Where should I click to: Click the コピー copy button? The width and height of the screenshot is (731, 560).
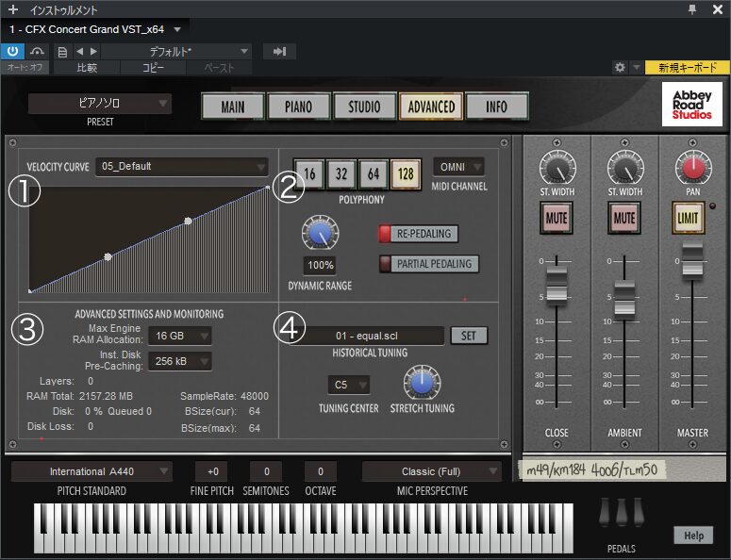tap(154, 68)
